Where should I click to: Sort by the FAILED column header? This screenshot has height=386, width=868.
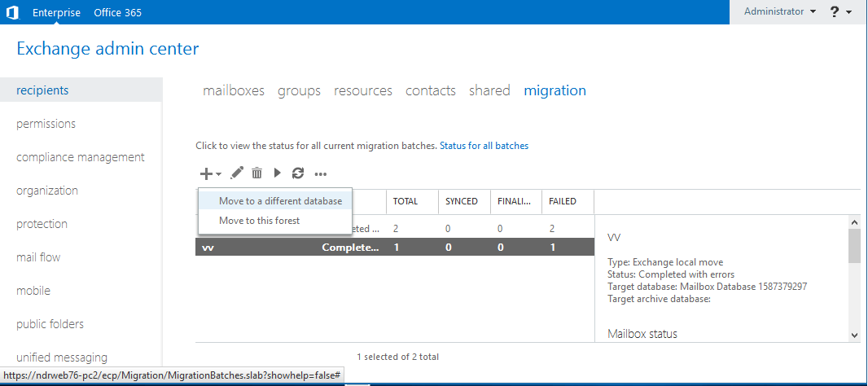pyautogui.click(x=563, y=201)
